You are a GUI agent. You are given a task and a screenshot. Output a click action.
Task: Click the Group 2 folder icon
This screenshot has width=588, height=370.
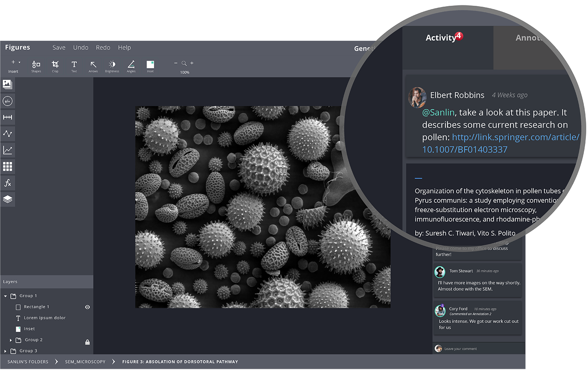(x=18, y=340)
